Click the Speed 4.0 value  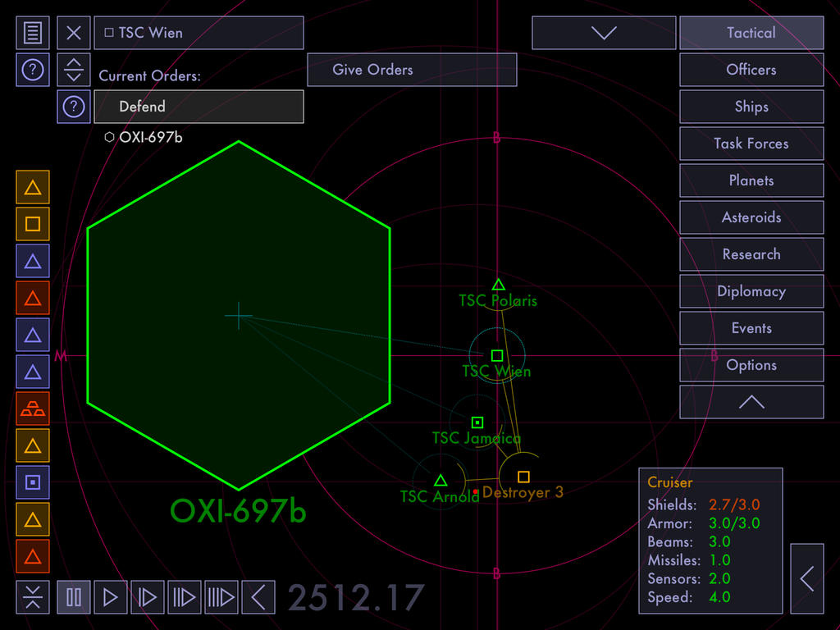(x=719, y=597)
